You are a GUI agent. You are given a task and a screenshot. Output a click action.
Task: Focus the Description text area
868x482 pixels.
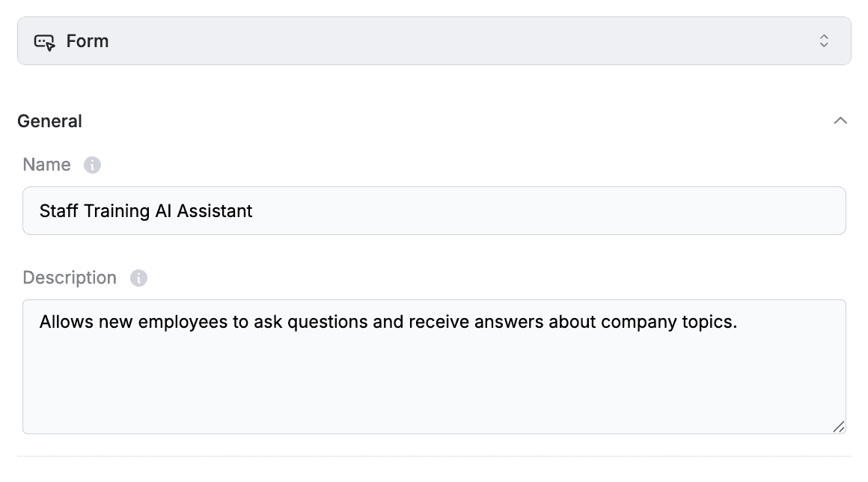[434, 367]
